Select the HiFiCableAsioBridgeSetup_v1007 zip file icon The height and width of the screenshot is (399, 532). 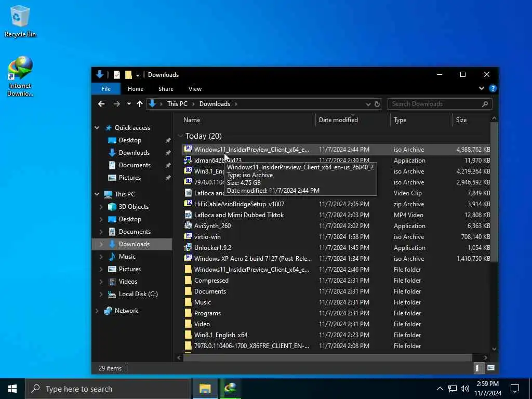pyautogui.click(x=188, y=204)
